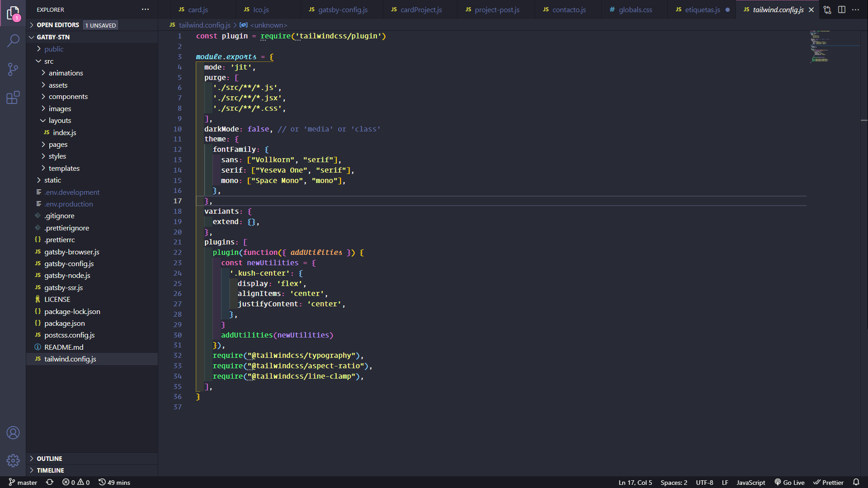Expand the static folder
This screenshot has width=868, height=488.
click(92, 180)
